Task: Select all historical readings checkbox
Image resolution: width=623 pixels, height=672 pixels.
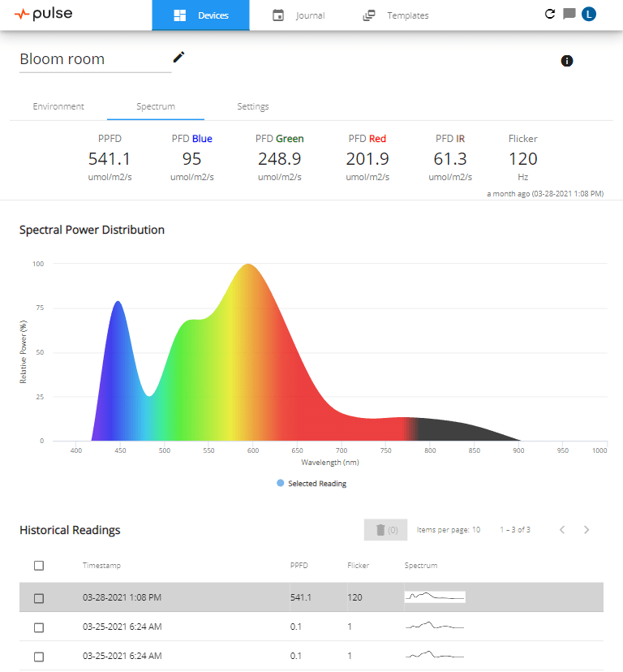Action: (39, 566)
